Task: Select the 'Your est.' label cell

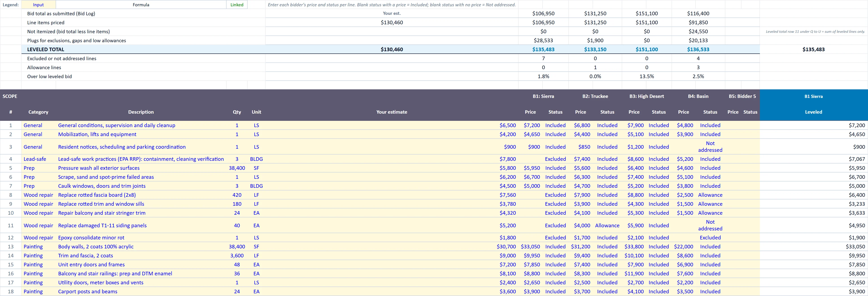Action: tap(392, 13)
